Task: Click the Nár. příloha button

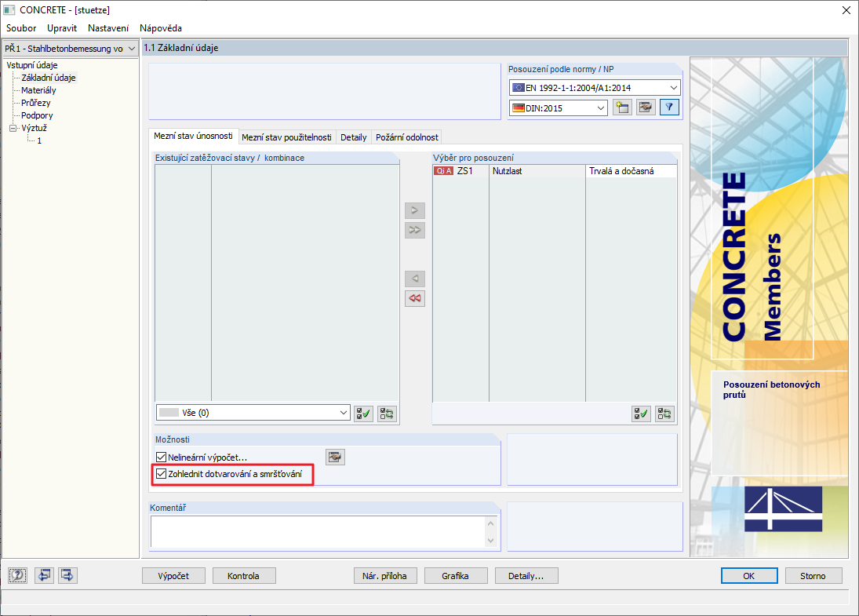Action: [384, 576]
